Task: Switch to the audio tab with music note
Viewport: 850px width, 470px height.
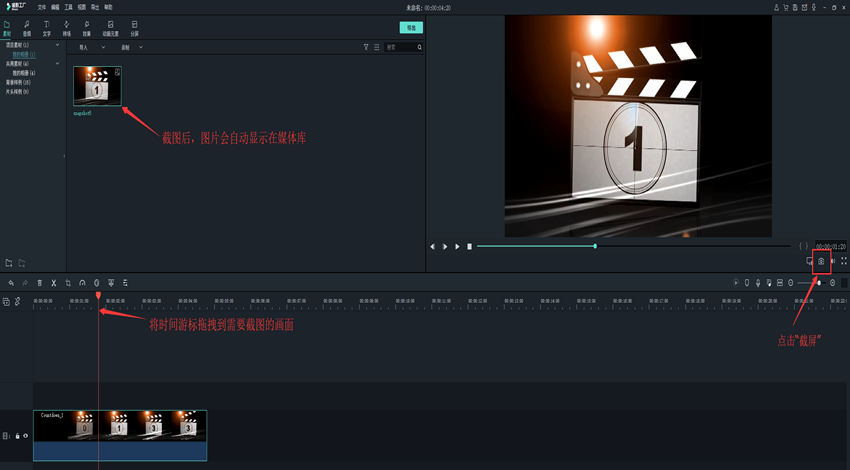Action: click(27, 29)
